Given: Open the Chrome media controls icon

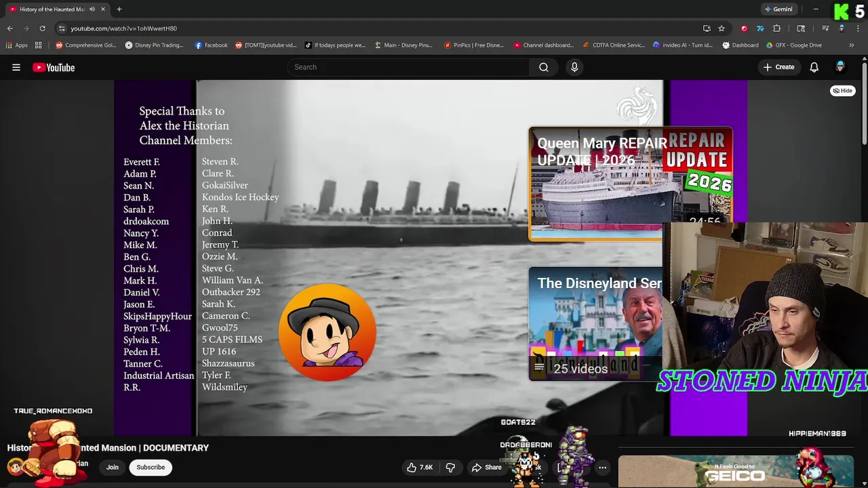Looking at the screenshot, I should (x=825, y=28).
